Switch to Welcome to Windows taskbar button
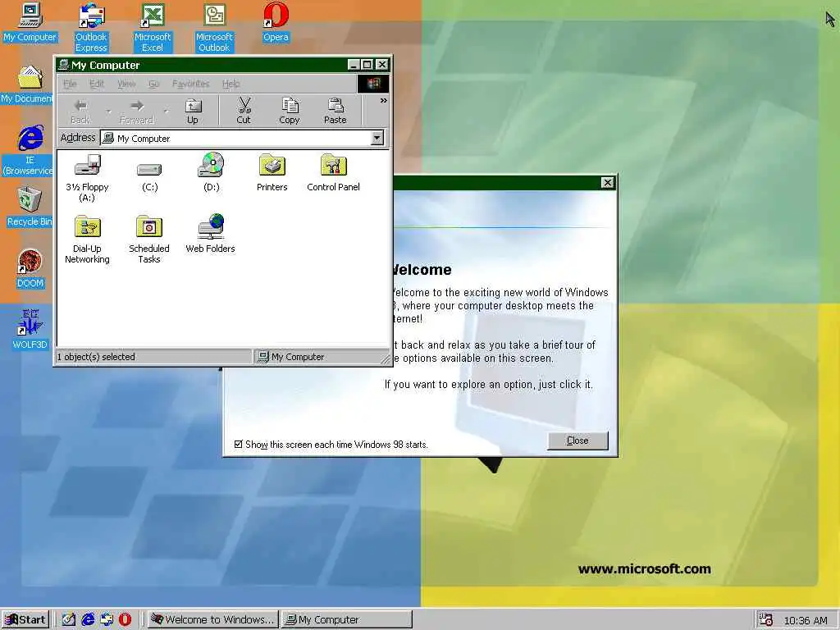Screen dimensions: 840x630 pyautogui.click(x=212, y=620)
